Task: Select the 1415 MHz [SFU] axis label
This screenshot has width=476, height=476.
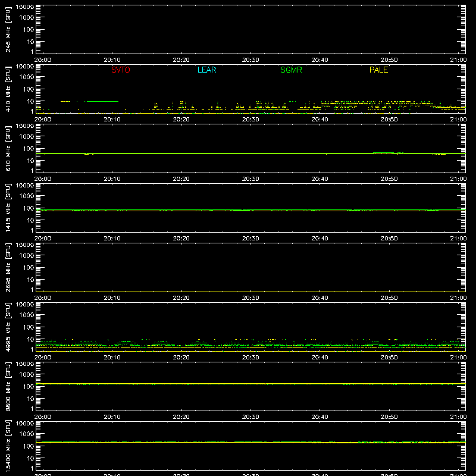Action: 8,208
